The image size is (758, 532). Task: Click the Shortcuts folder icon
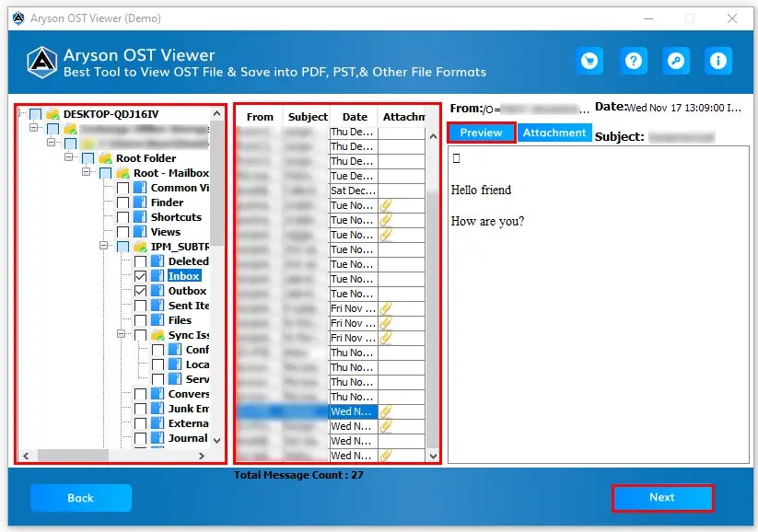140,217
